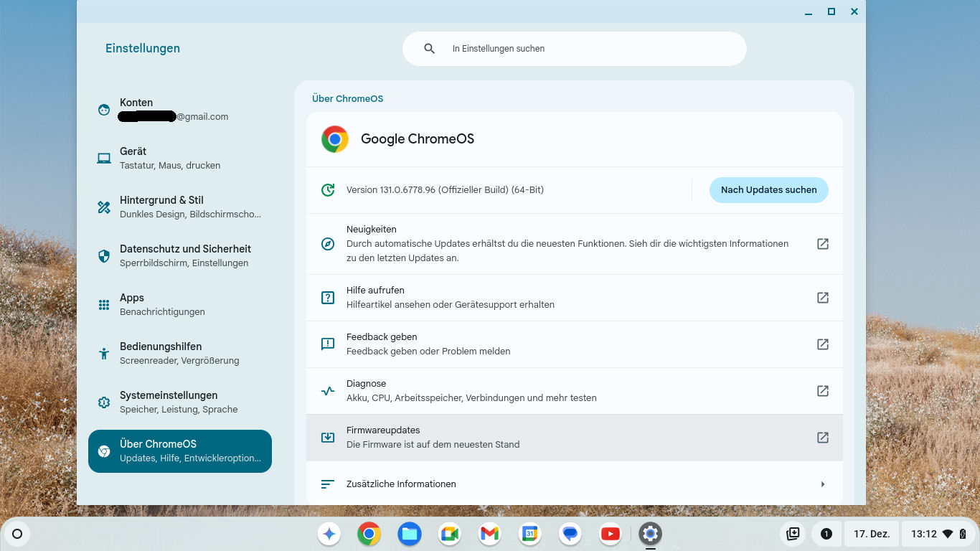This screenshot has height=551, width=980.
Task: Open Datenschutz und Sicherheit section
Action: point(180,256)
